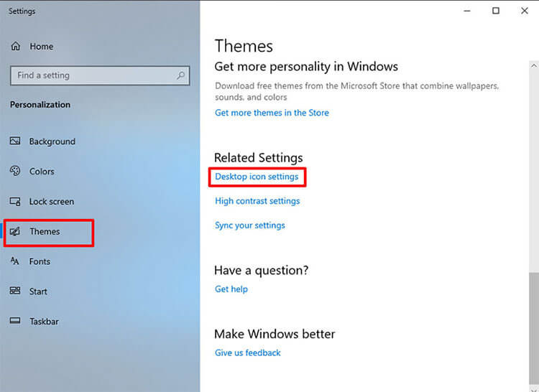
Task: Type in the Find a setting box
Action: click(93, 75)
